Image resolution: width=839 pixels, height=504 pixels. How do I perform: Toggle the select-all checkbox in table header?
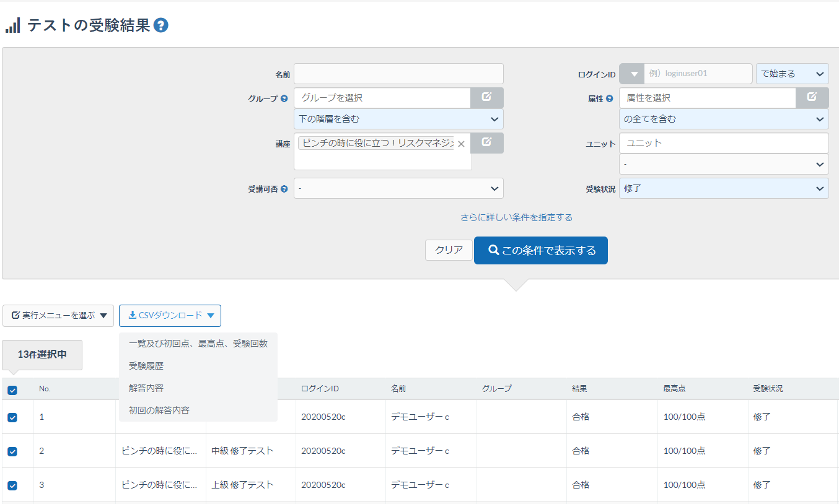tap(12, 390)
